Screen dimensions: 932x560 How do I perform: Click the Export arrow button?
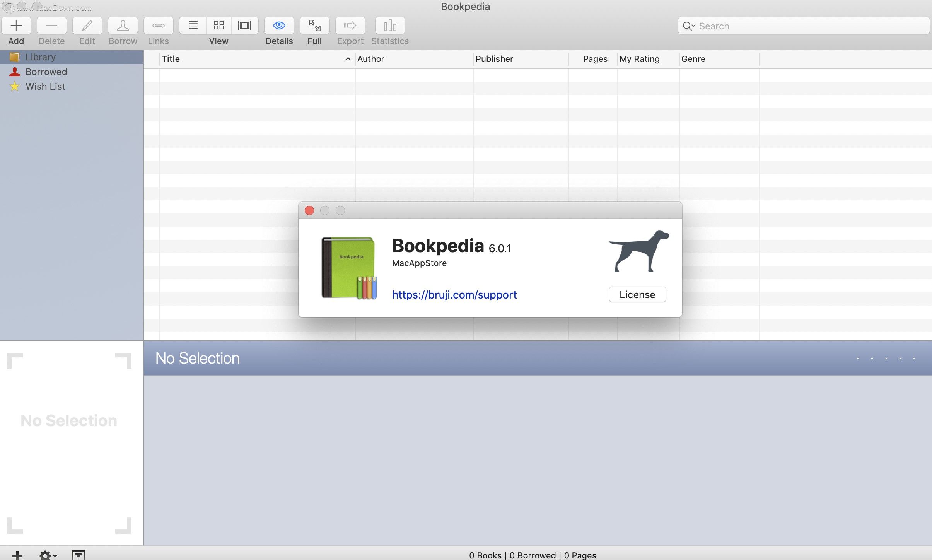(350, 26)
